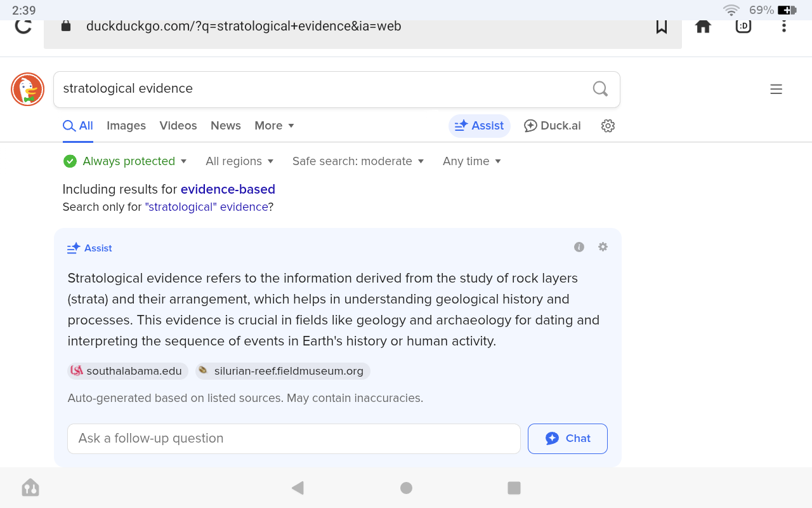Focus the Ask a follow-up question field
This screenshot has width=812, height=508.
[294, 439]
